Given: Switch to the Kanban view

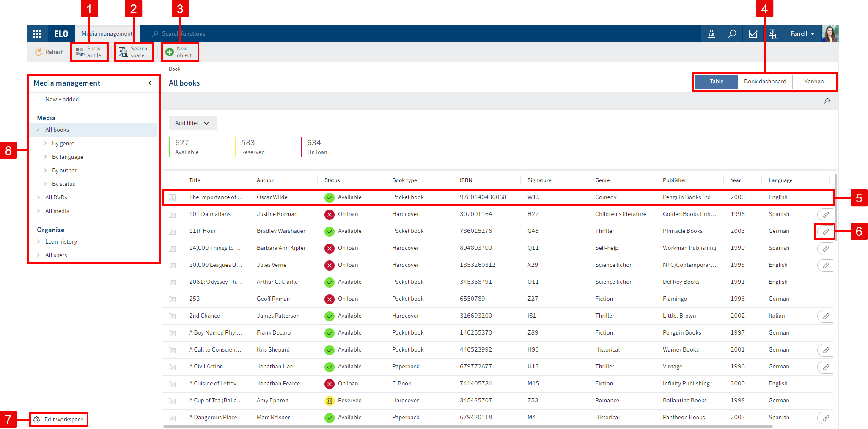Looking at the screenshot, I should (813, 81).
